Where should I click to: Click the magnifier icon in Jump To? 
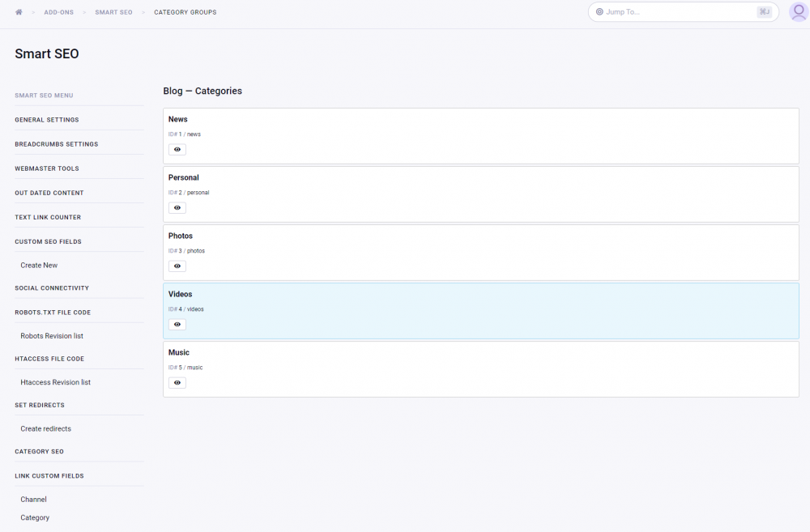coord(600,12)
